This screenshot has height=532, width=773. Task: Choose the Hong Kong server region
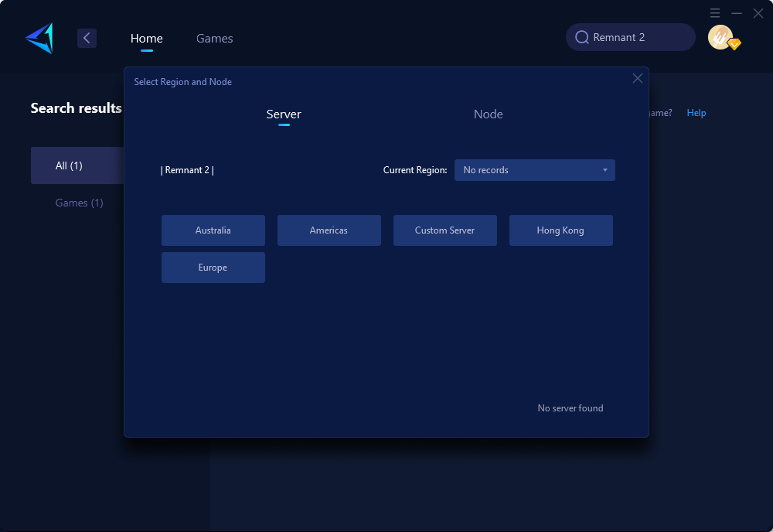click(560, 230)
